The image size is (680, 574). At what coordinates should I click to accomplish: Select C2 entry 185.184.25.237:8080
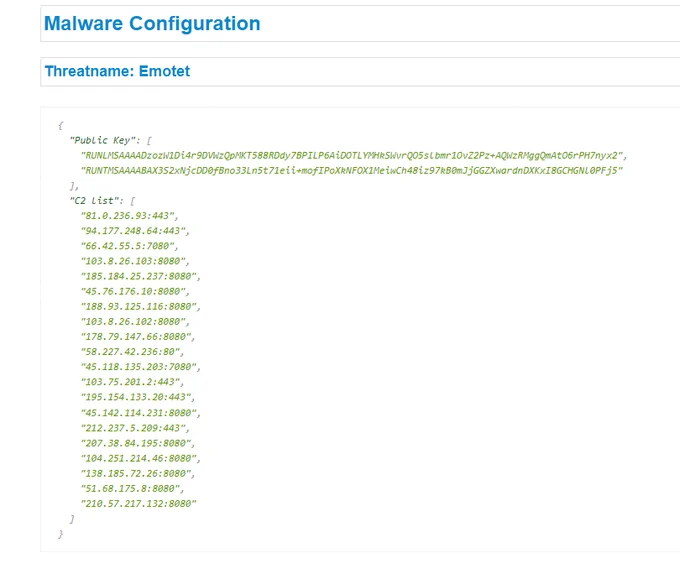point(138,276)
